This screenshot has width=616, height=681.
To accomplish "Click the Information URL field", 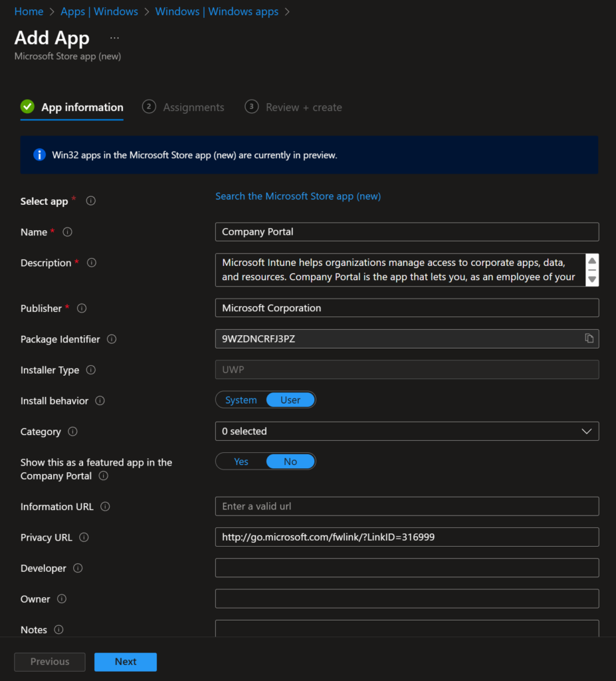I will tap(407, 506).
